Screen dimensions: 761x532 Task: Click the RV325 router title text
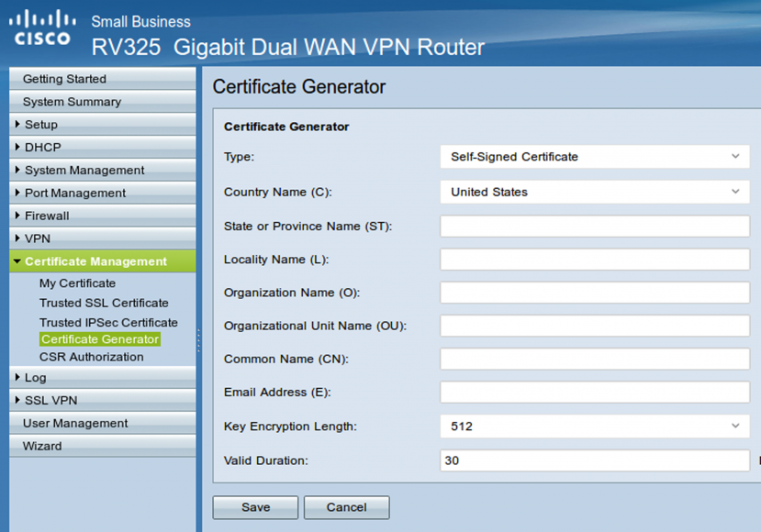[x=288, y=47]
